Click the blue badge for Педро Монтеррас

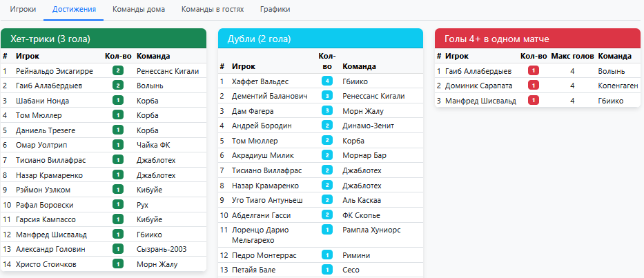coord(327,255)
